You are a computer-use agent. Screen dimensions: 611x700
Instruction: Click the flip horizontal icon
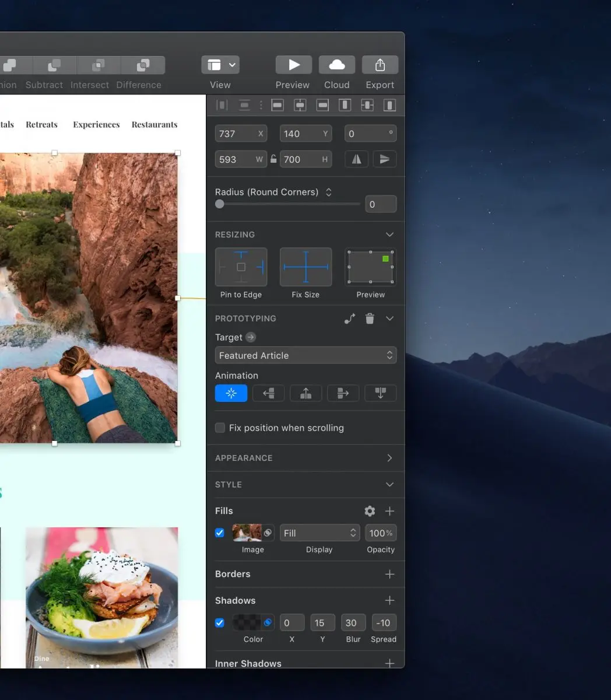click(x=356, y=159)
